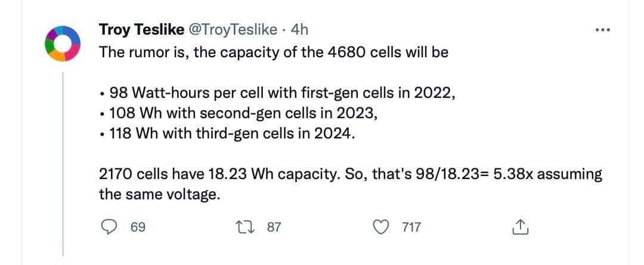Click the "the same voltage." text line
This screenshot has width=644, height=265.
click(x=157, y=195)
